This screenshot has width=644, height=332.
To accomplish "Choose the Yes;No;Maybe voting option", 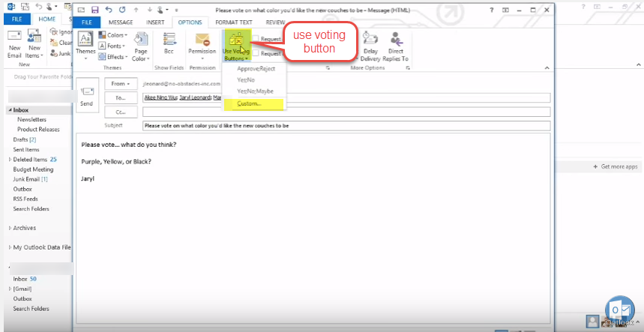I will tap(254, 91).
